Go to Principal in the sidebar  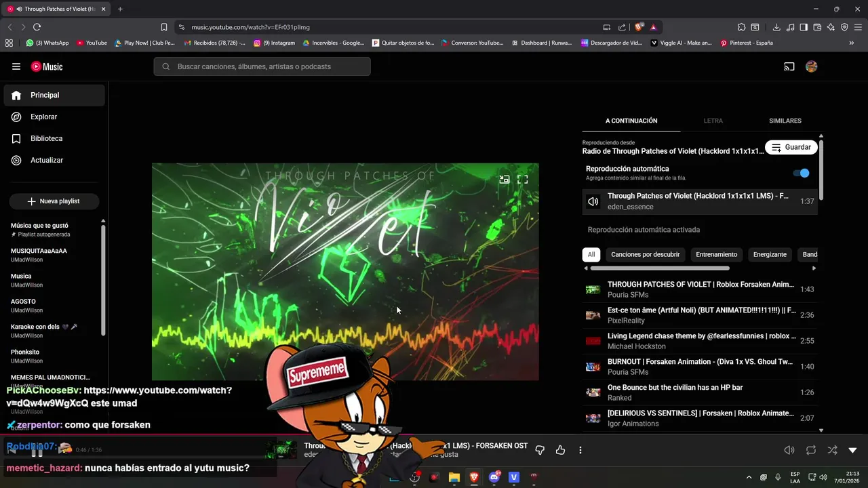click(x=54, y=95)
